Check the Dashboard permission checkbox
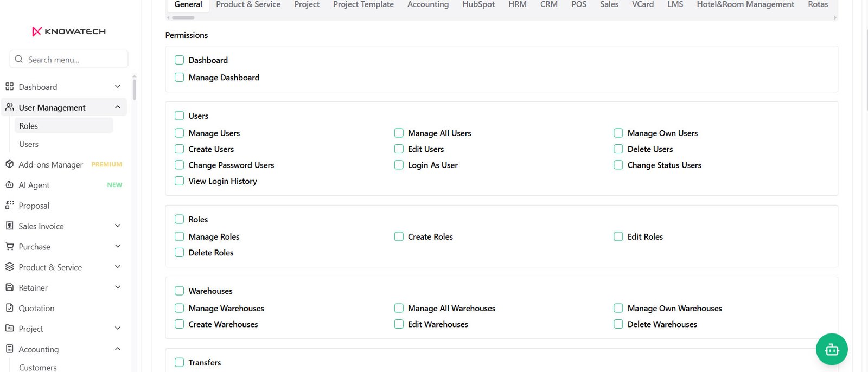Viewport: 868px width, 372px height. 179,60
